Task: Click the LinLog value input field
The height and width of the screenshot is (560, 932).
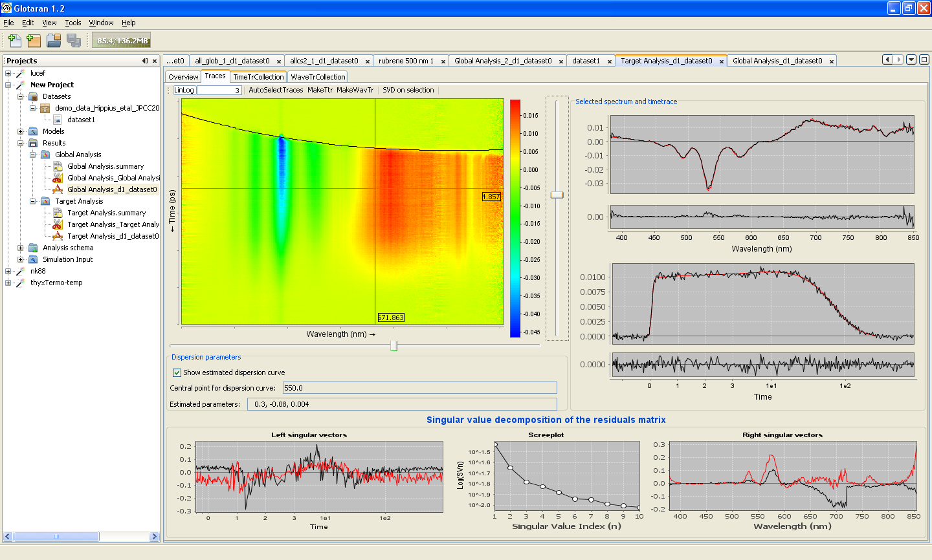Action: tap(219, 90)
